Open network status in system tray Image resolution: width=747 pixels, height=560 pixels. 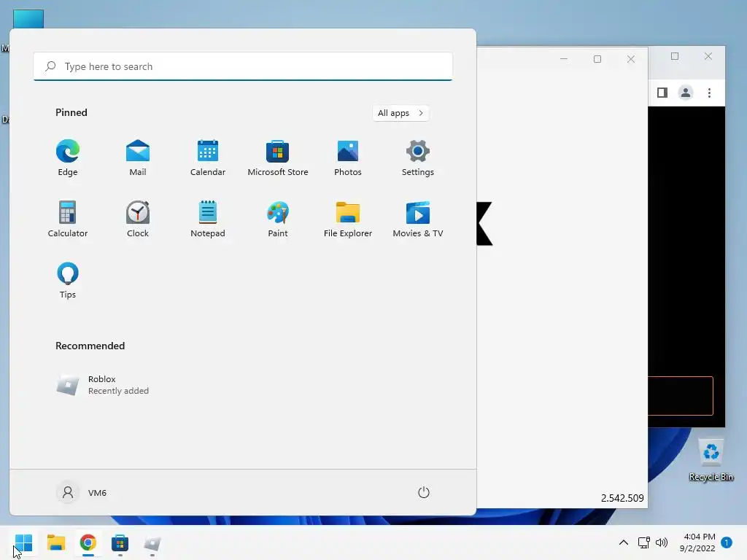pyautogui.click(x=644, y=542)
